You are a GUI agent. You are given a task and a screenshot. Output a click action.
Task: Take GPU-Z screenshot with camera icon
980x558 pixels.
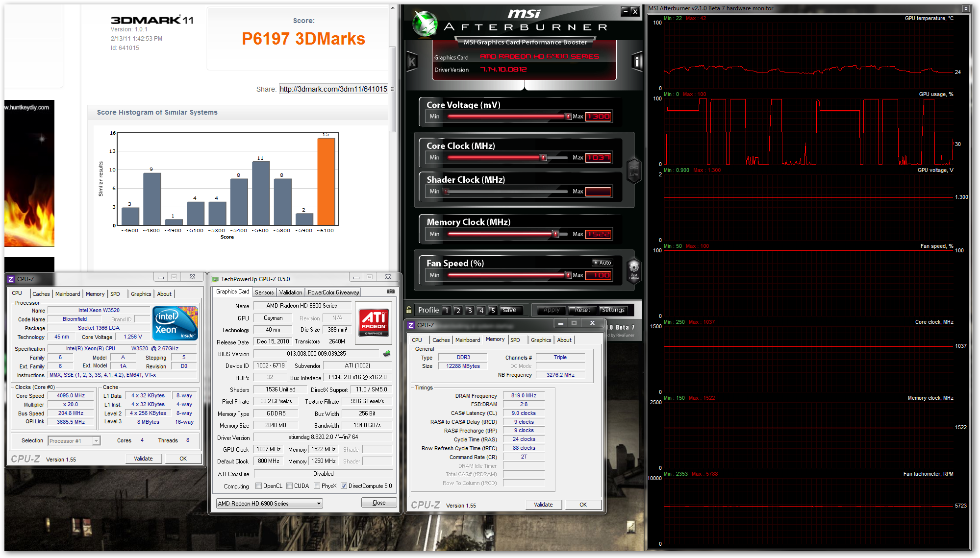click(x=391, y=291)
